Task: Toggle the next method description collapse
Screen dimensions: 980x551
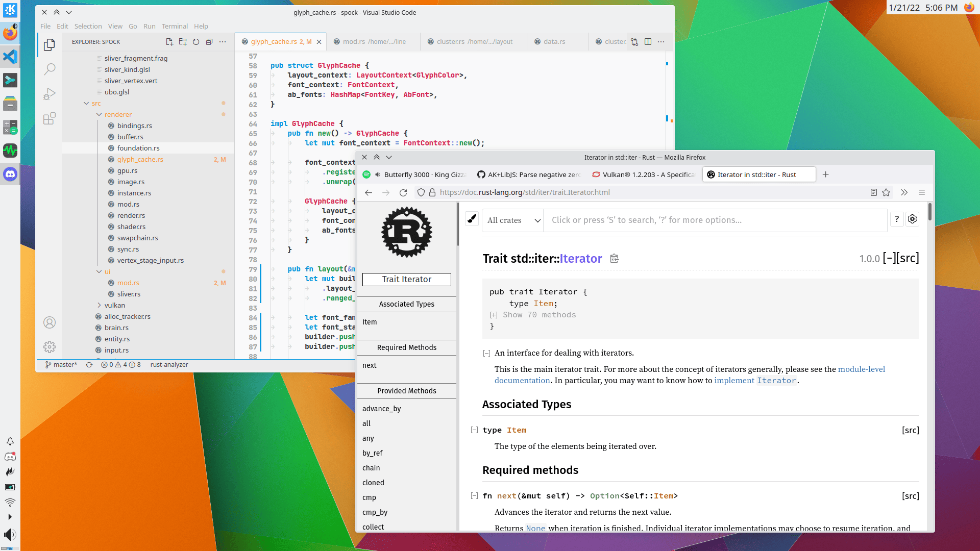Action: [x=474, y=496]
